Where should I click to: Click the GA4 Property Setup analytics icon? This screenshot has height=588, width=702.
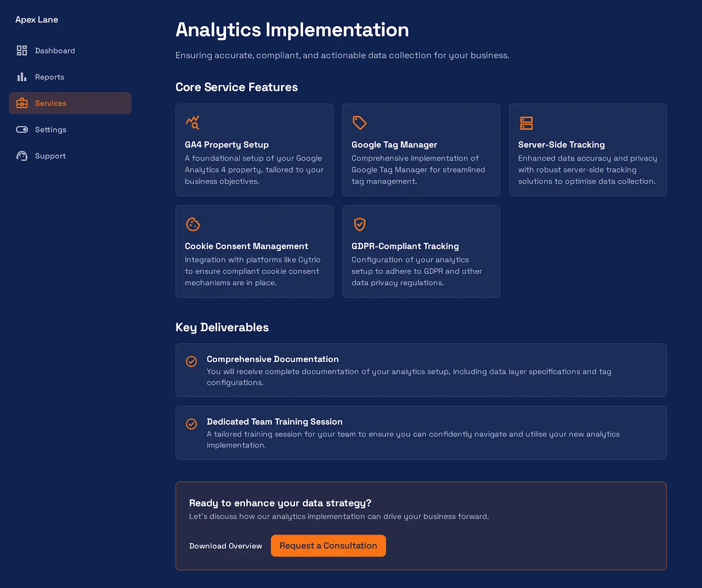click(x=193, y=123)
